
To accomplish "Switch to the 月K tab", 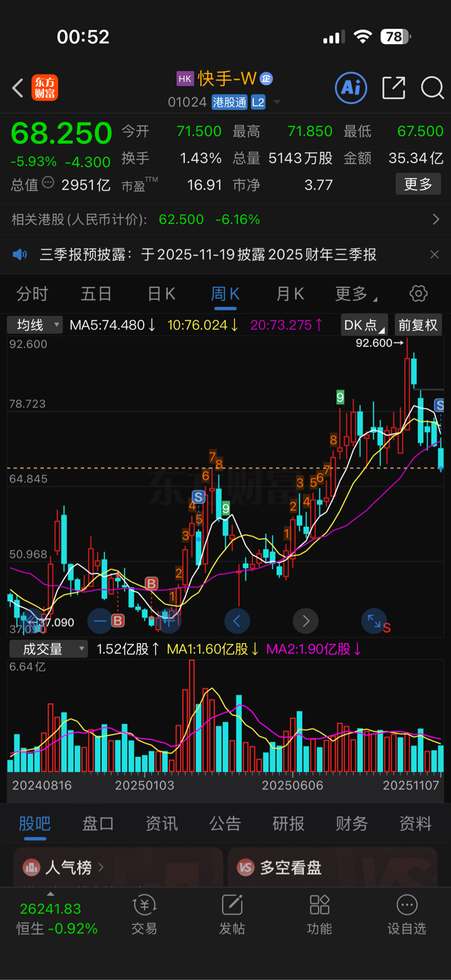I will click(x=290, y=293).
